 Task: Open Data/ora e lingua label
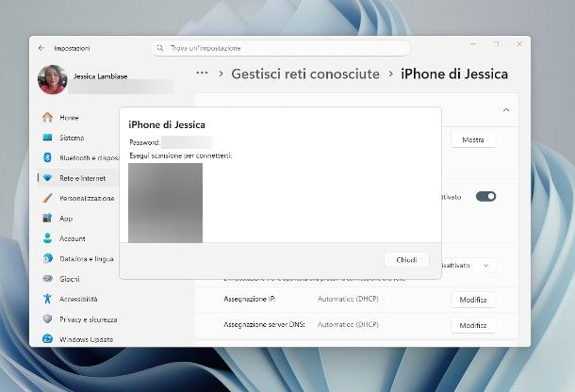[87, 259]
